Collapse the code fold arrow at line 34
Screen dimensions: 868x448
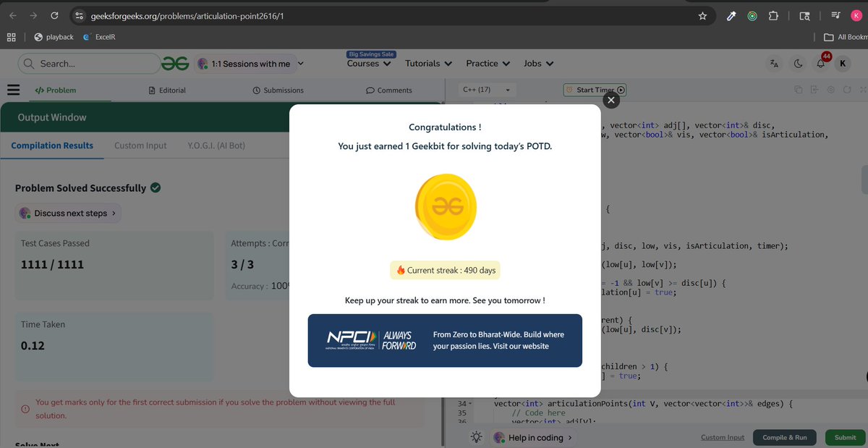pyautogui.click(x=471, y=403)
